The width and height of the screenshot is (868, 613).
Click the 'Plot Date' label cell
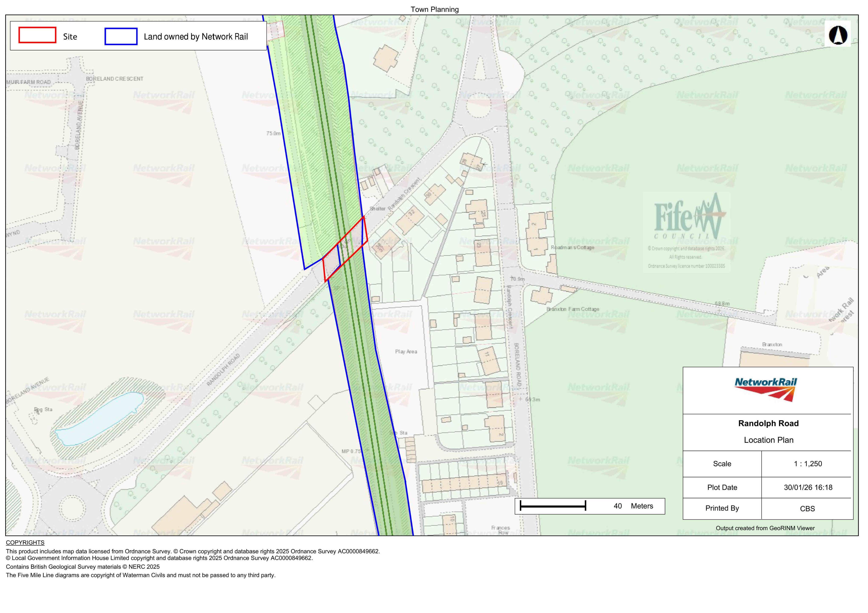click(x=722, y=488)
